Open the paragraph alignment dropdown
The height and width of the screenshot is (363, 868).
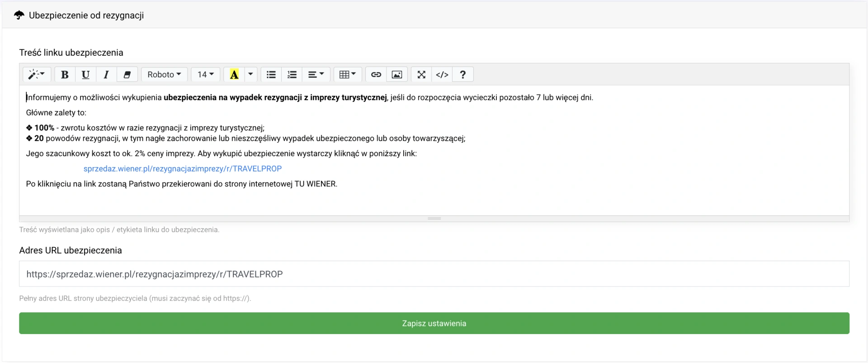[x=316, y=75]
